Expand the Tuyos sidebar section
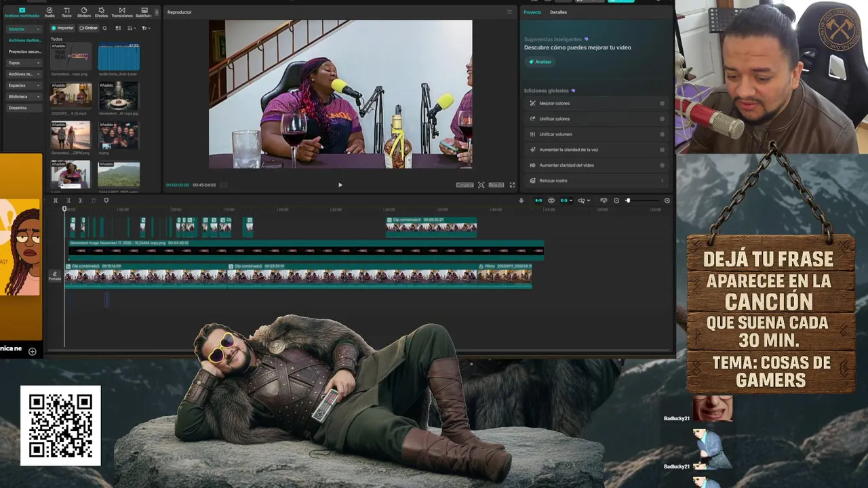Viewport: 868px width, 488px height. pyautogui.click(x=24, y=63)
